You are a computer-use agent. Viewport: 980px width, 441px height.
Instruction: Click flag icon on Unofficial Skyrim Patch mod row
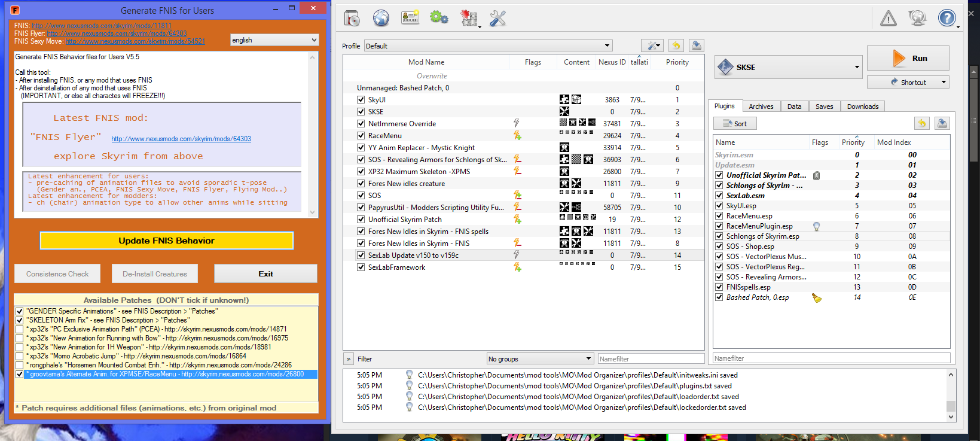coord(517,220)
